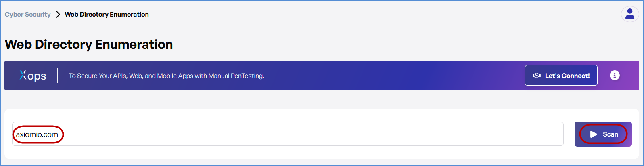Start the scan with the Scan button
This screenshot has height=166, width=644.
point(603,134)
